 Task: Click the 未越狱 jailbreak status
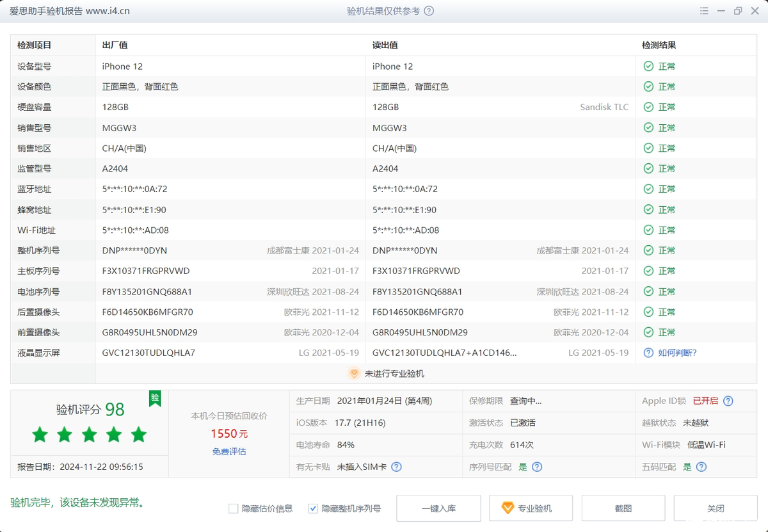click(x=696, y=423)
